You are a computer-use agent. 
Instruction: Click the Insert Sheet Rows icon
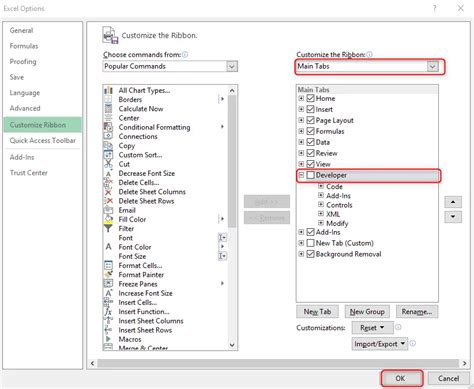[108, 330]
